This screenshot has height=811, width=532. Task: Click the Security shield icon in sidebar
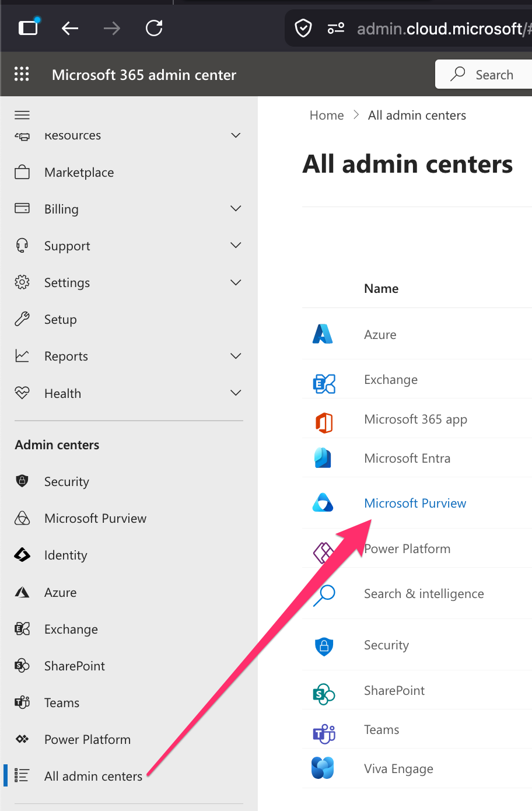[22, 481]
